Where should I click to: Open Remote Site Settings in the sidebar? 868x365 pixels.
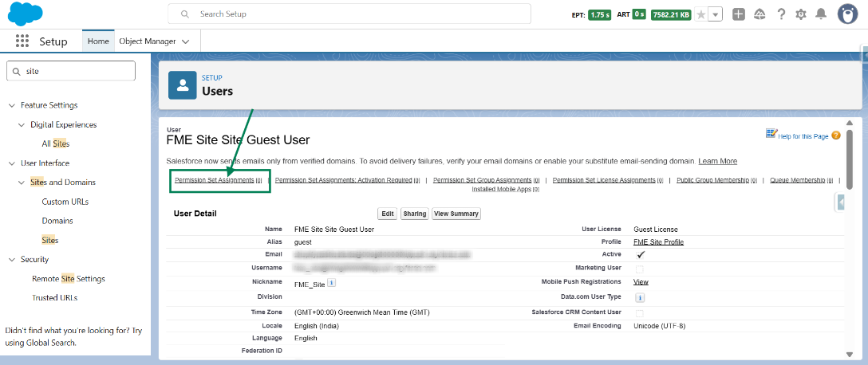point(69,279)
